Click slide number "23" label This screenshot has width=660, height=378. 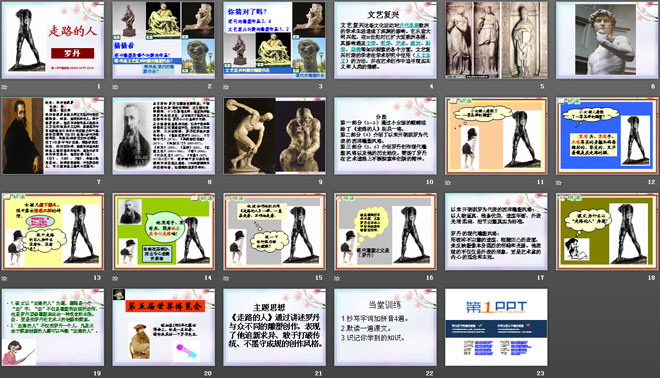pos(540,373)
